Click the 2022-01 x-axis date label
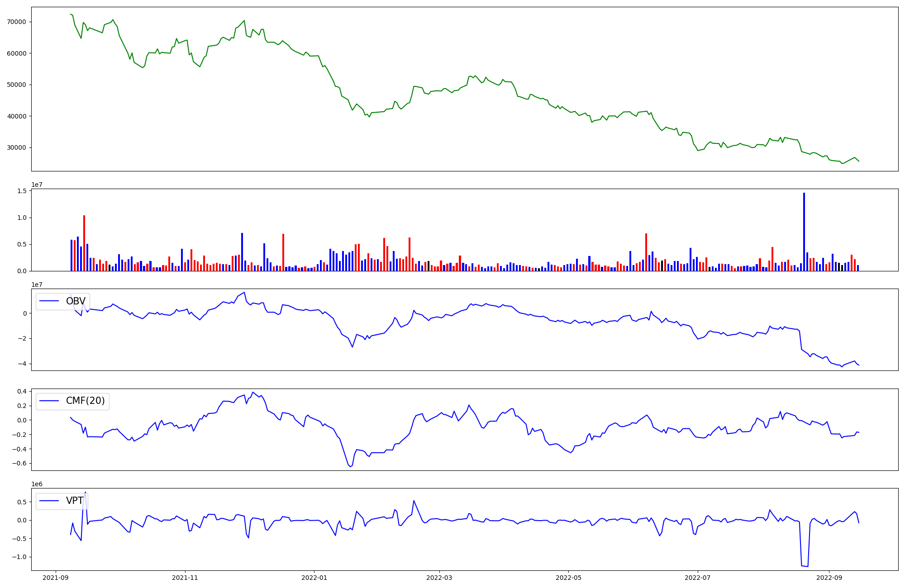Viewport: 905px width, 588px height. tap(314, 578)
